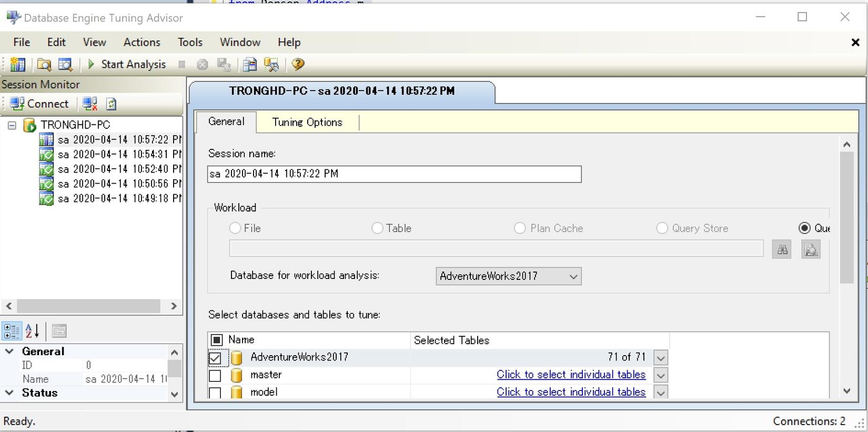Click model's 'Click to select individual tables' link
868x432 pixels.
571,392
